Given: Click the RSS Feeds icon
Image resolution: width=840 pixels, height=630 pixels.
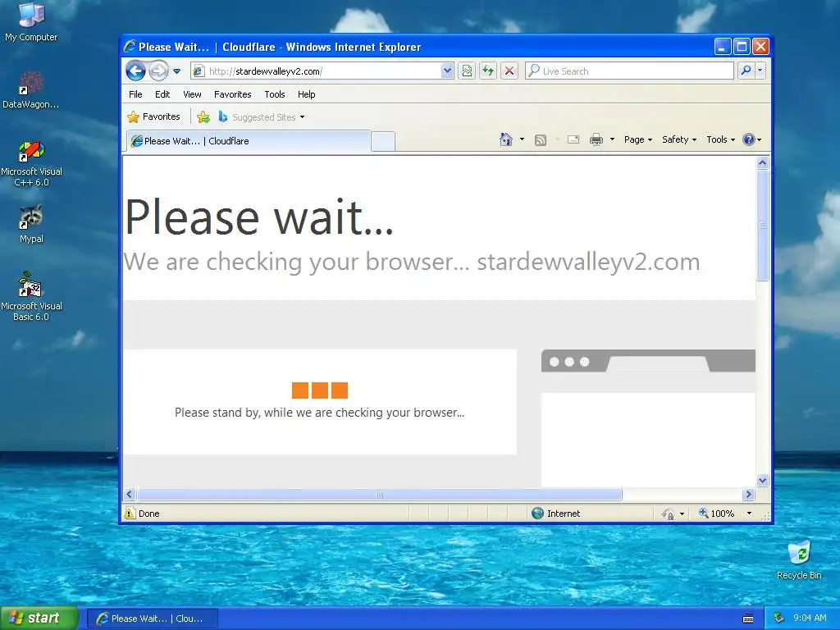Looking at the screenshot, I should (541, 139).
